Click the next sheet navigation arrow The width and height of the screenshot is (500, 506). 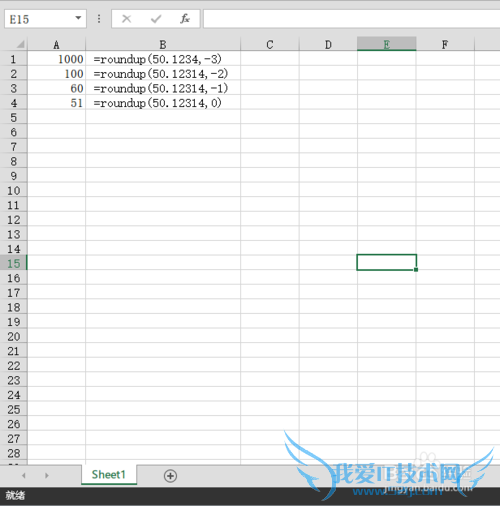point(47,475)
